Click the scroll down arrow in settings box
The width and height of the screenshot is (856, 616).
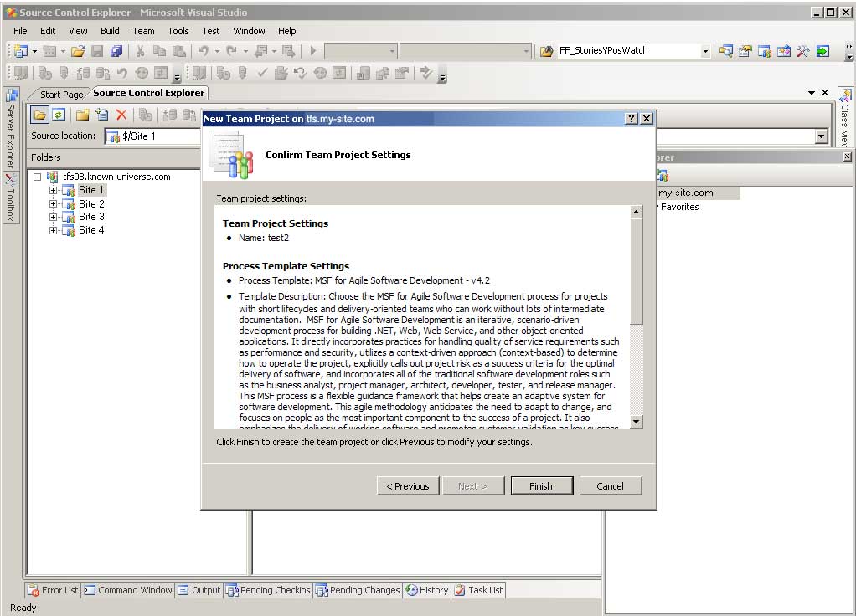(x=636, y=422)
